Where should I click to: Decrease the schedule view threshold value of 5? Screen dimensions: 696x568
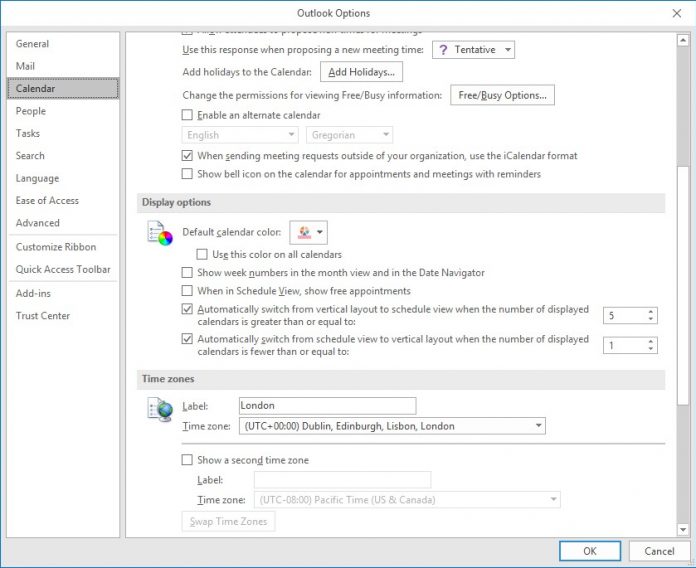click(x=651, y=320)
